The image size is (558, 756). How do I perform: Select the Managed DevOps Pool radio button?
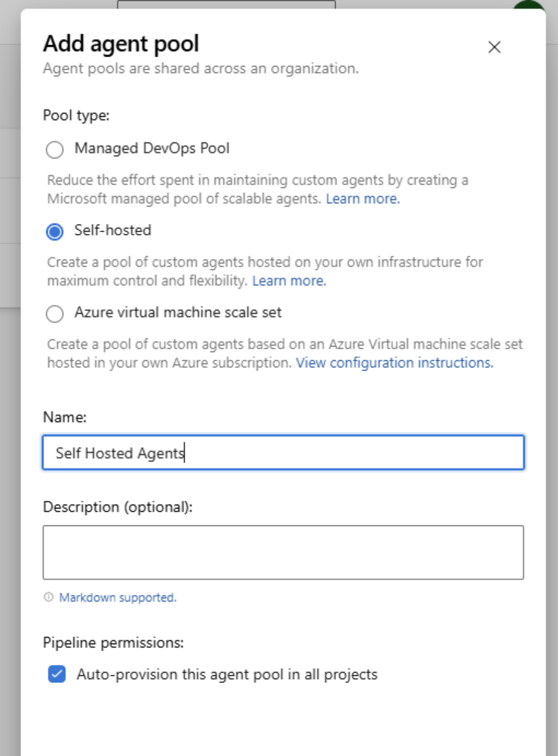(54, 150)
